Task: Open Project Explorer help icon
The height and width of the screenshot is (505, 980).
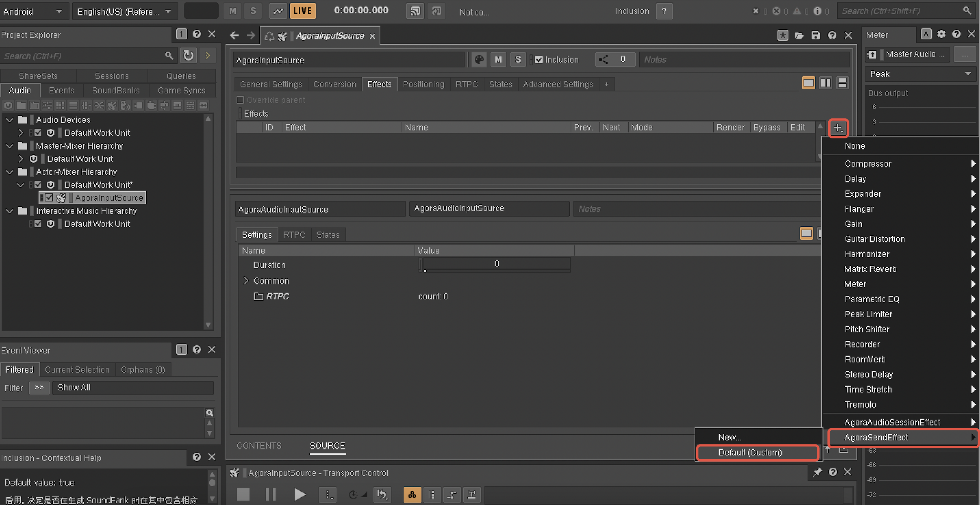Action: [197, 34]
